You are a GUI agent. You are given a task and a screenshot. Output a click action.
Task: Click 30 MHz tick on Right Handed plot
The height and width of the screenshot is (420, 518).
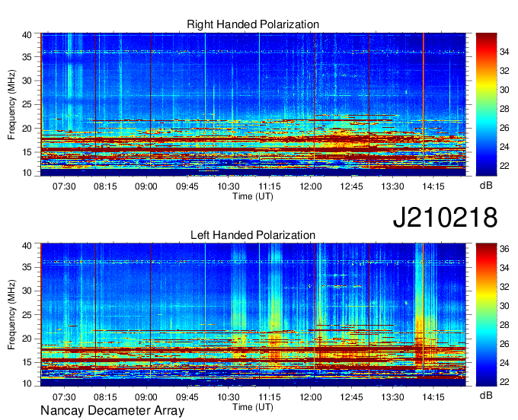click(x=27, y=81)
